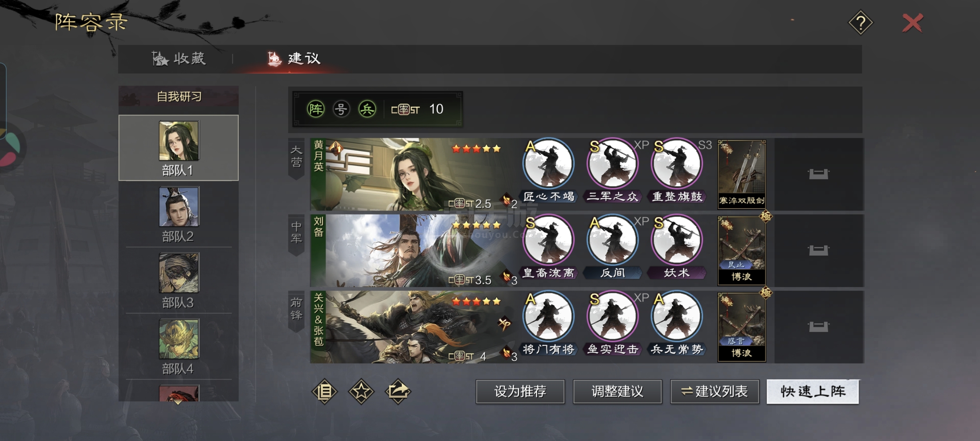Toggle the 阵 formation indicator
The height and width of the screenshot is (441, 980).
point(316,110)
